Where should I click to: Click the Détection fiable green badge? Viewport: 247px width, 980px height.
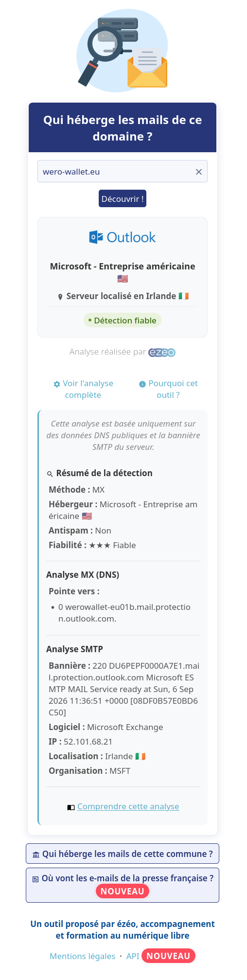(x=123, y=321)
